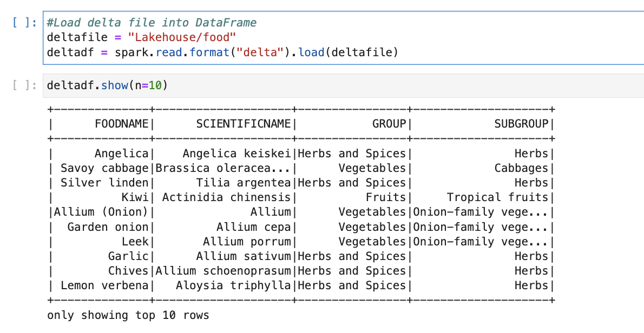644x333 pixels.
Task: Click the "Load delta file into DataFrame" comment line
Action: [x=152, y=23]
